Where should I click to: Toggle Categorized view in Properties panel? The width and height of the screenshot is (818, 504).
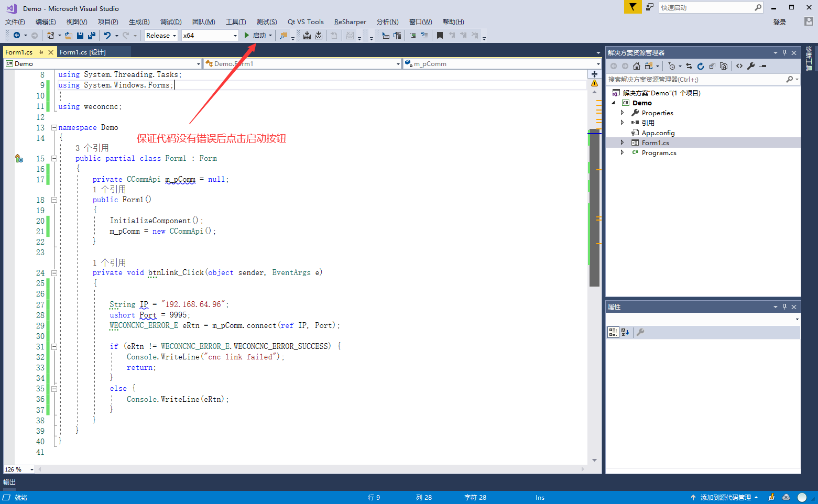613,332
